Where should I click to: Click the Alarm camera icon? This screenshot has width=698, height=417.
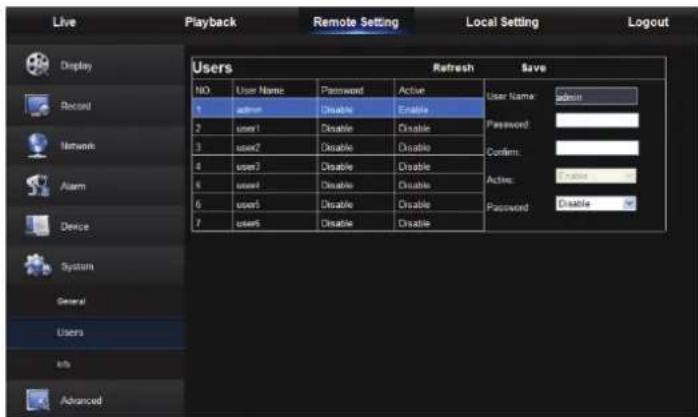click(x=37, y=186)
